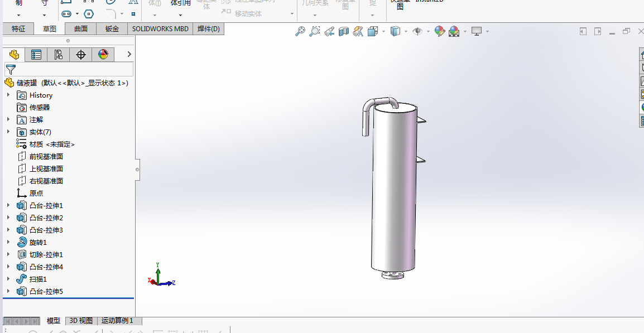The image size is (644, 333).
Task: Expand the 旋转1 feature
Action: tap(8, 242)
